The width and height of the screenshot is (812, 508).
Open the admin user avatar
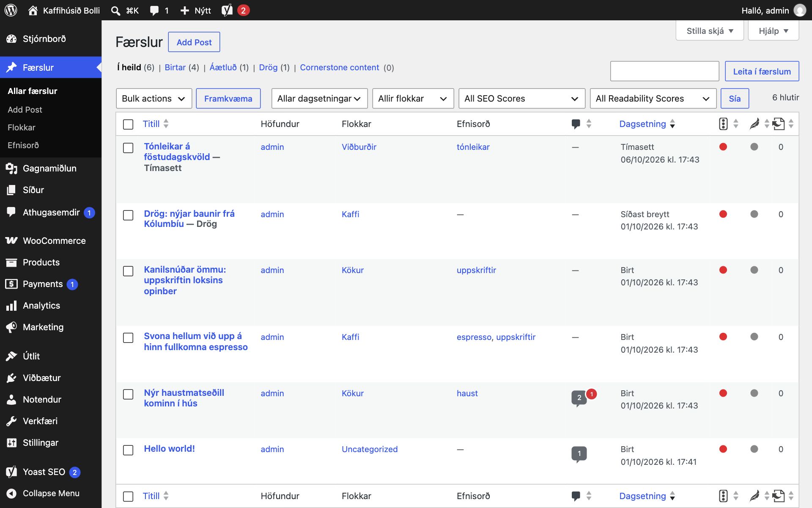coord(800,10)
